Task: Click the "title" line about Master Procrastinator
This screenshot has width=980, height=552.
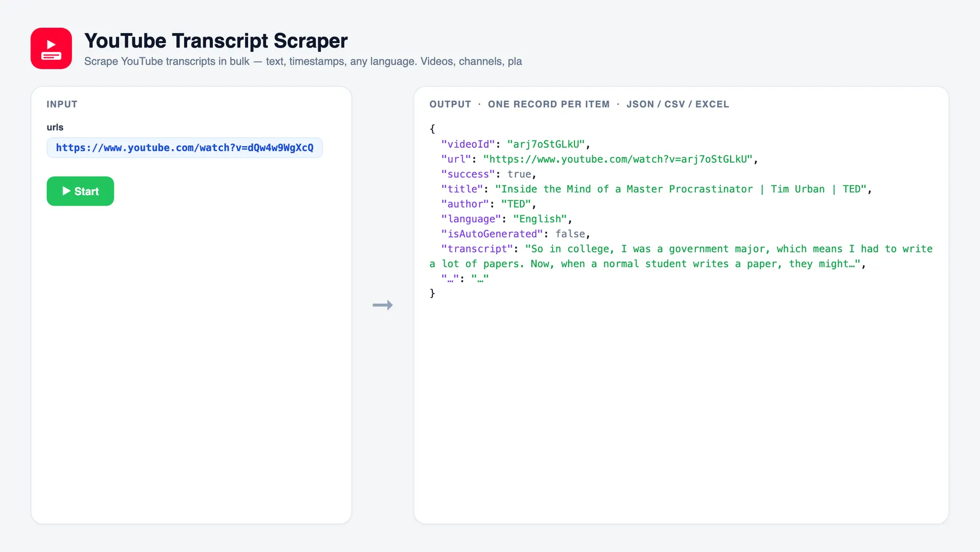Action: (657, 189)
